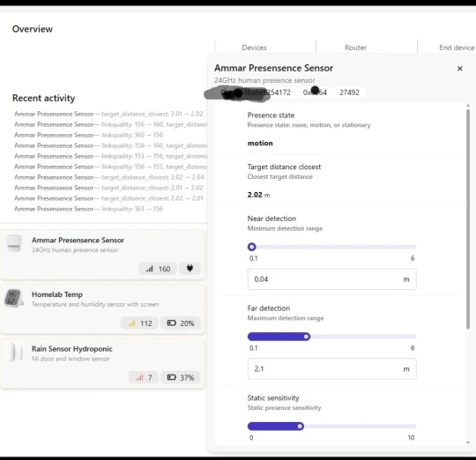Screen dimensions: 476x460
Task: Click activity entry 'target_distance_closest: 2.02 → 2.01'
Action: point(108,198)
